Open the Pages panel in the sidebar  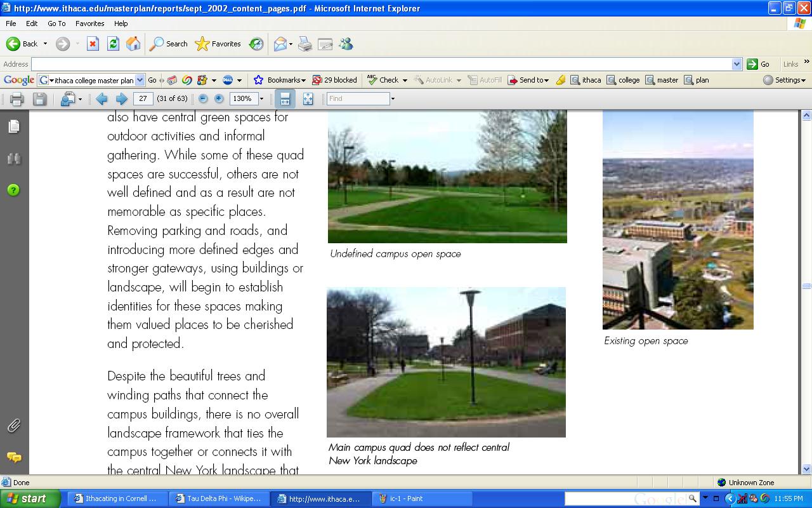[14, 127]
